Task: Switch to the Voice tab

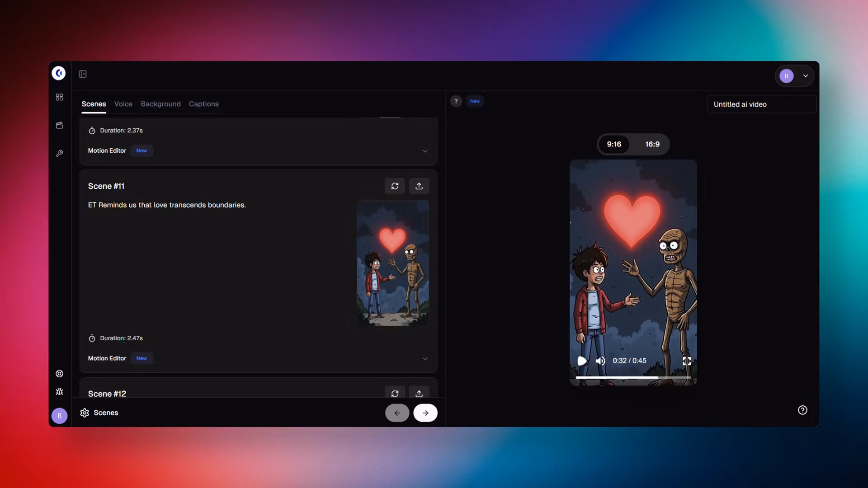Action: [123, 104]
